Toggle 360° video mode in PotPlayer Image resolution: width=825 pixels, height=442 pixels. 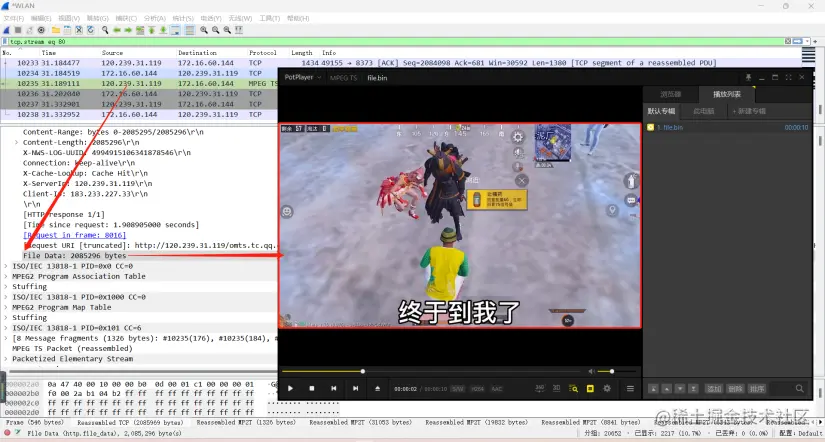coord(540,388)
